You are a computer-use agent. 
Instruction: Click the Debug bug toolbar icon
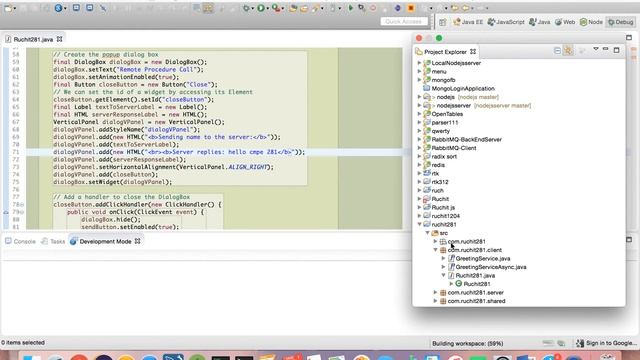246,8
